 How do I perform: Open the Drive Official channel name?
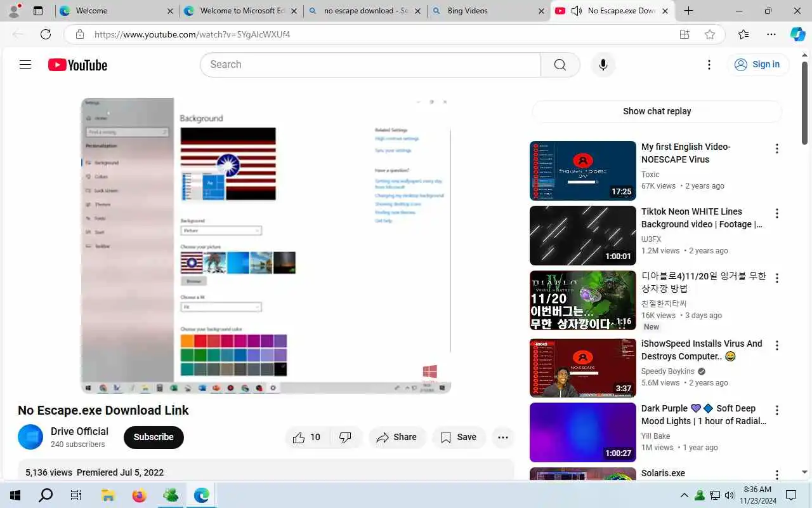(x=79, y=431)
